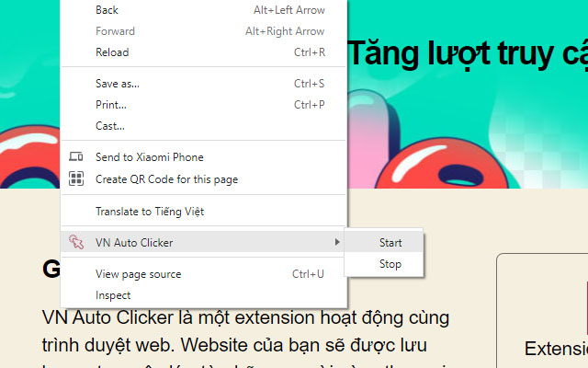
Task: Expand the VN Auto Clicker submenu arrow
Action: (x=337, y=242)
